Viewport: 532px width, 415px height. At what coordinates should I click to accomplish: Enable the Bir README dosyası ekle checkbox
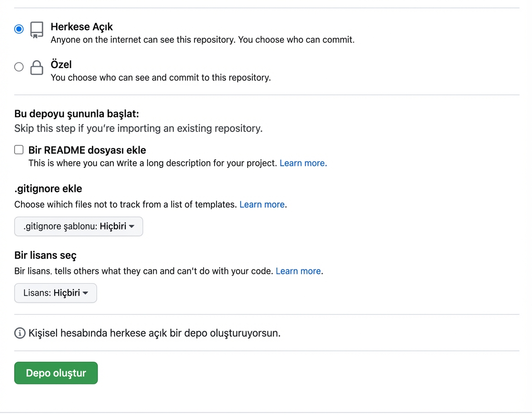tap(19, 149)
